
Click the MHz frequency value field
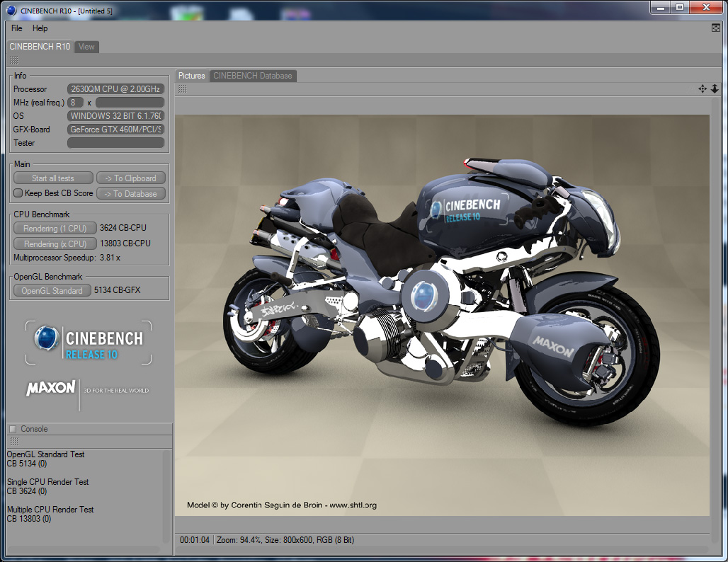point(130,103)
